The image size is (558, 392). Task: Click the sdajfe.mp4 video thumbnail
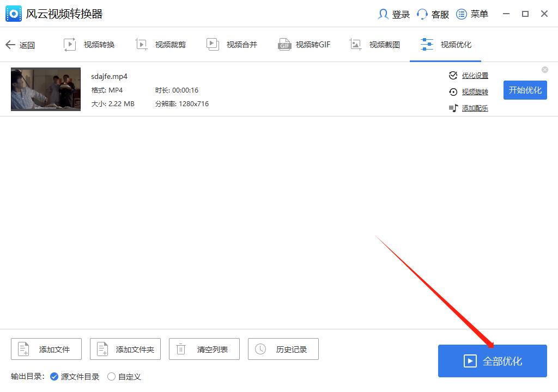coord(46,89)
